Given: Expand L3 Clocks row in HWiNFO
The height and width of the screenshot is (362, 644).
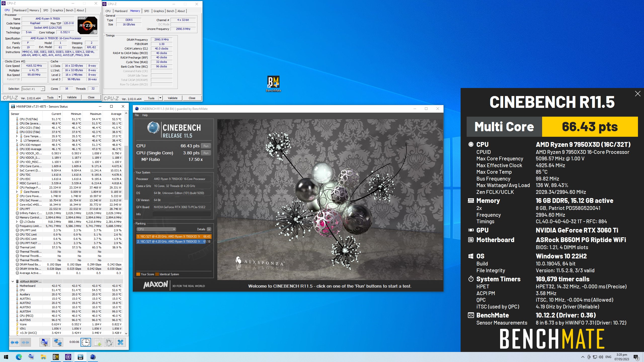Looking at the screenshot, I should (x=17, y=222).
